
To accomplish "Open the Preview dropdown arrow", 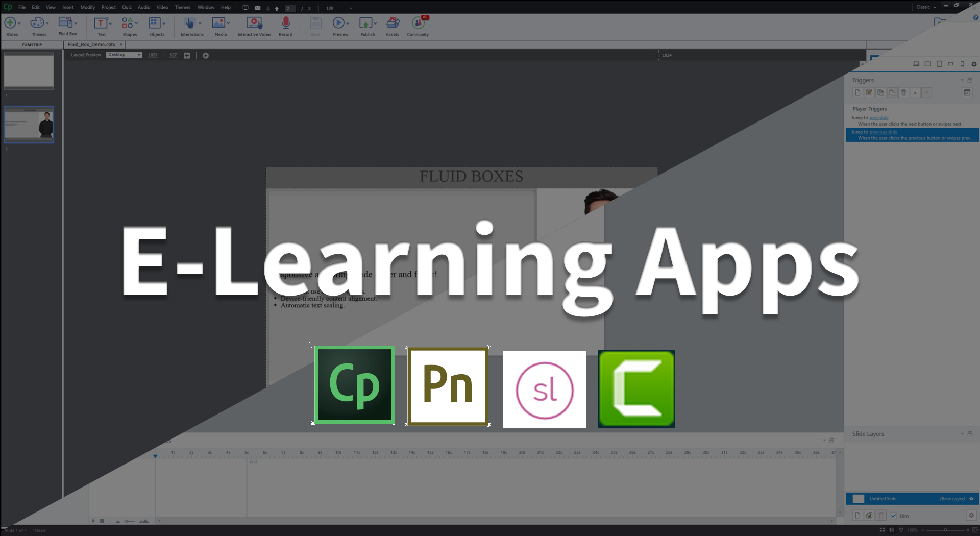I will click(x=348, y=23).
